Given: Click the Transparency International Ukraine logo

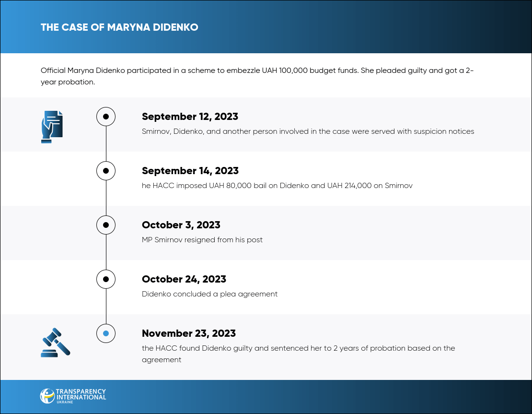Looking at the screenshot, I should [x=73, y=396].
